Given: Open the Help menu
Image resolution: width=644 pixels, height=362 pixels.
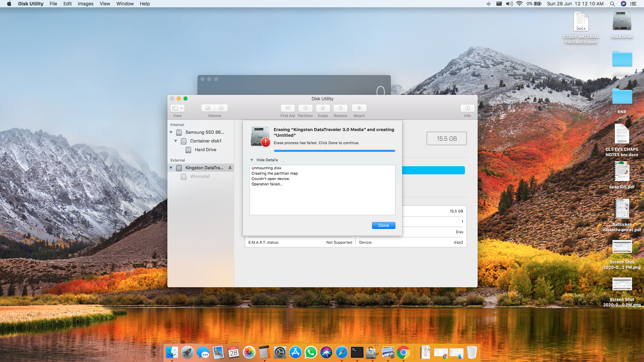Looking at the screenshot, I should click(x=145, y=4).
